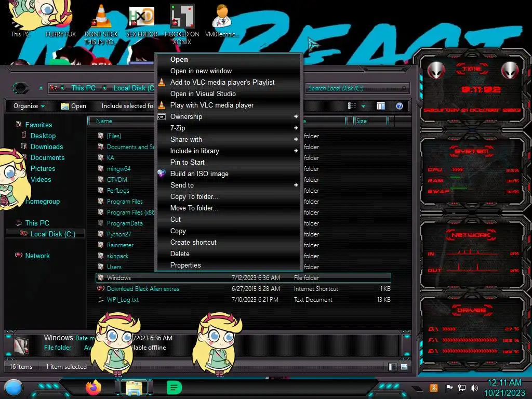The height and width of the screenshot is (399, 532).
Task: Select Desktop in Favorites
Action: coord(43,136)
